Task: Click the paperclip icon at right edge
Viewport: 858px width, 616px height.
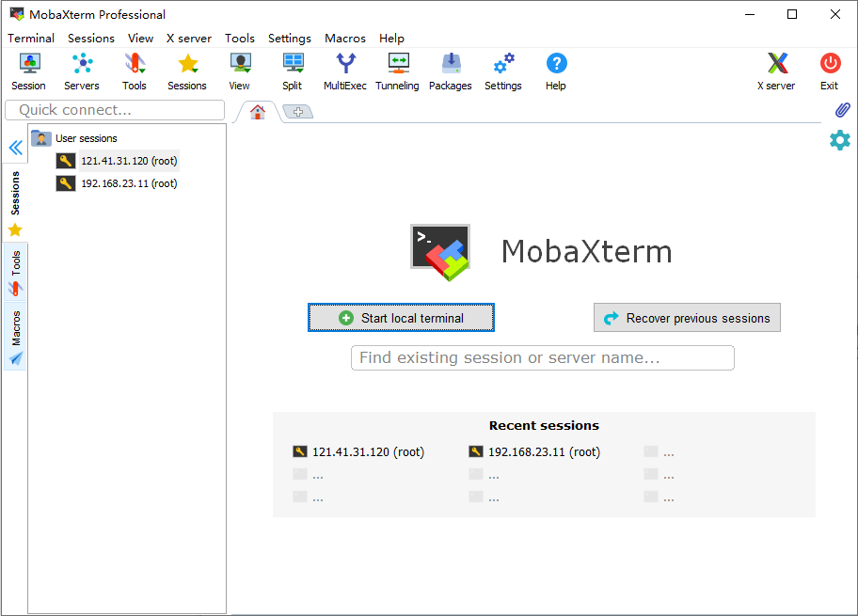Action: click(x=843, y=110)
